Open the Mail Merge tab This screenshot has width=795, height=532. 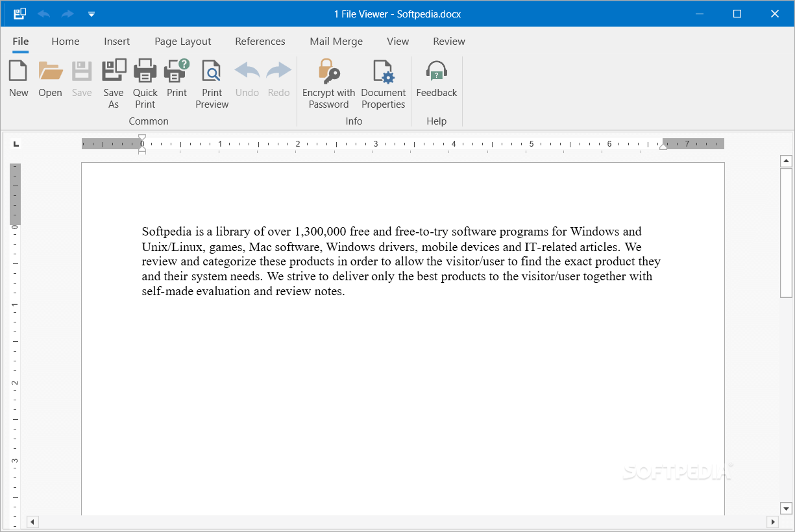pyautogui.click(x=336, y=42)
